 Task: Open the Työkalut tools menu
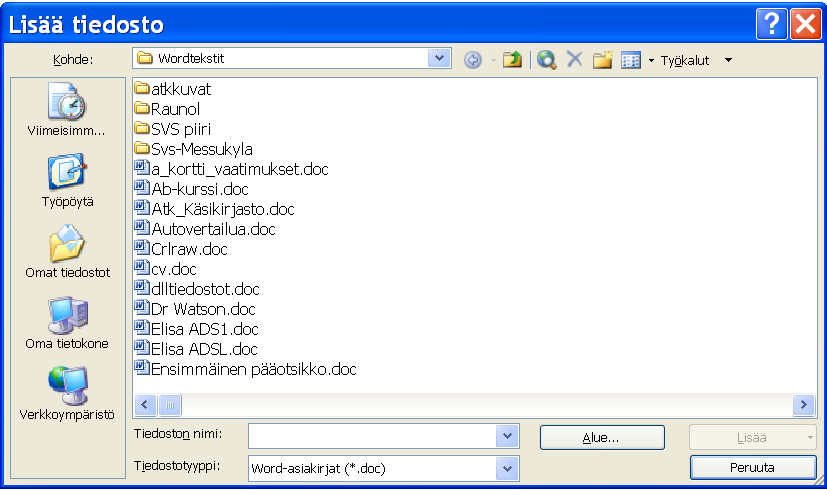coord(696,61)
